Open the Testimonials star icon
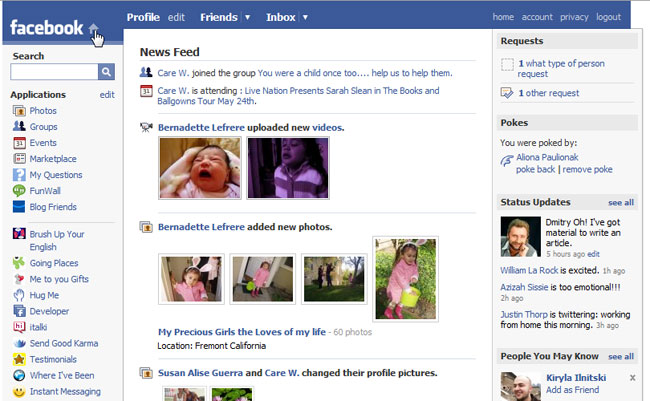 point(19,359)
